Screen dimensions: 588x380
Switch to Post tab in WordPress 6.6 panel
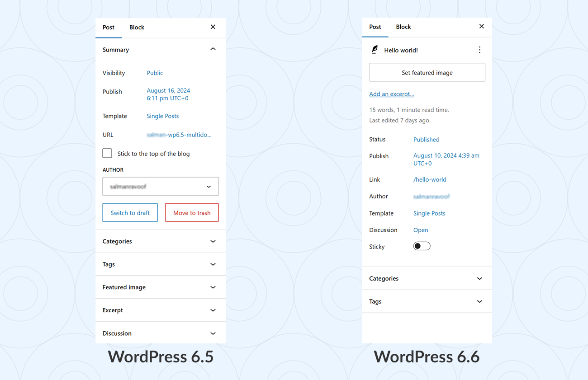pos(375,27)
